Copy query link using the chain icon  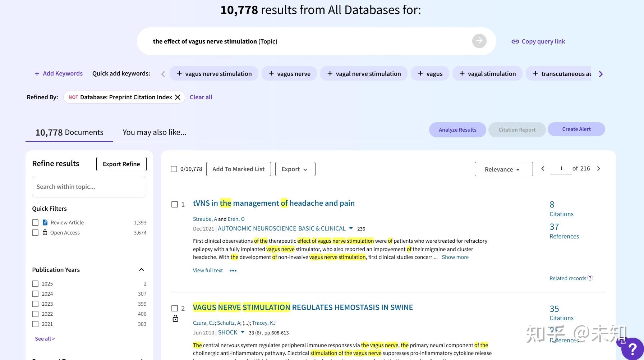tap(515, 41)
